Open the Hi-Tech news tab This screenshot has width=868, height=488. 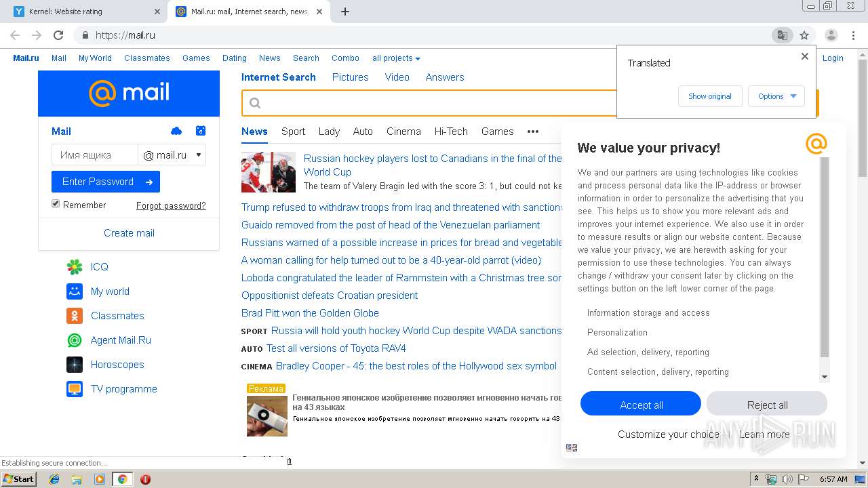[x=451, y=131]
